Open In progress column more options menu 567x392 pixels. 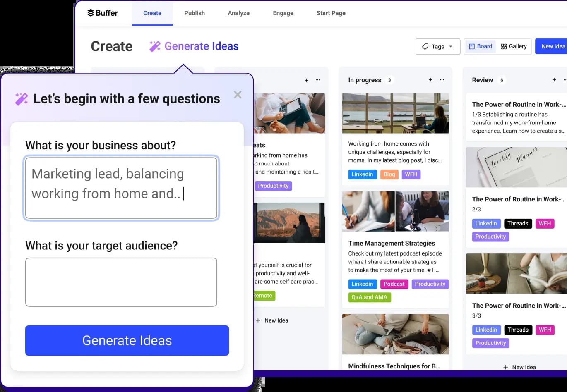click(x=442, y=80)
